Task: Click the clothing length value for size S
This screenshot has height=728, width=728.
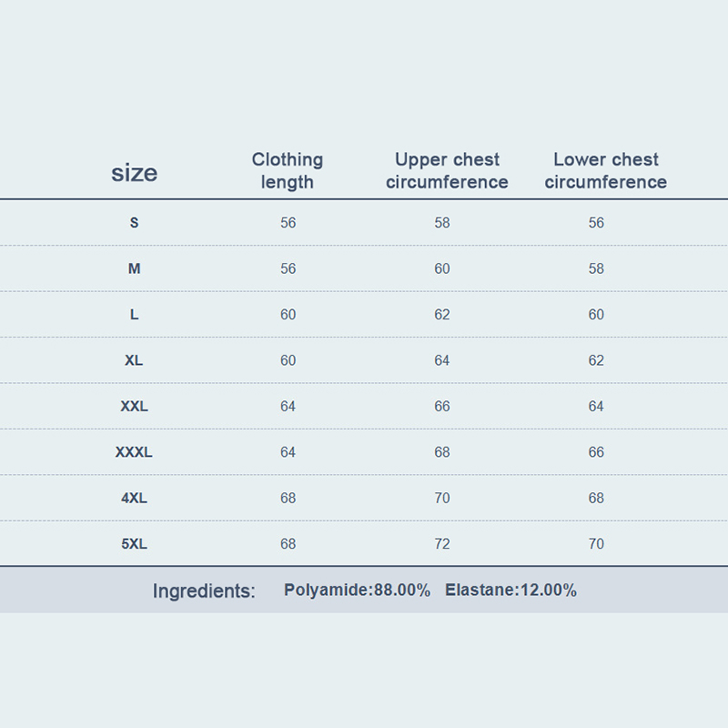Action: click(288, 223)
